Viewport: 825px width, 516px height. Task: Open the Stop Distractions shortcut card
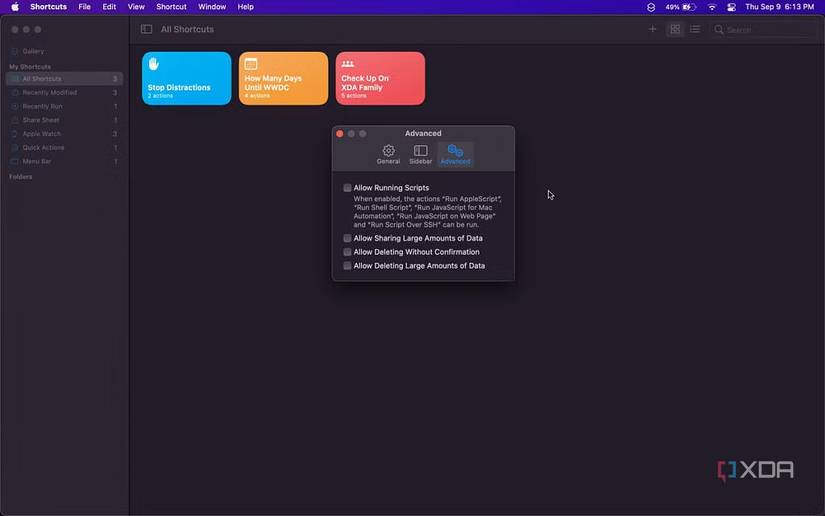pyautogui.click(x=186, y=78)
